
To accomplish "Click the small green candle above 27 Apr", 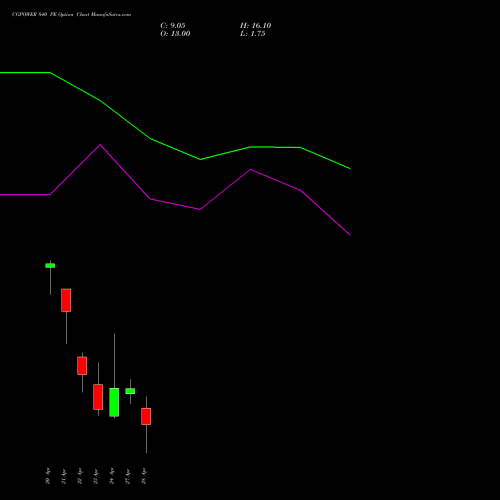I will (130, 391).
